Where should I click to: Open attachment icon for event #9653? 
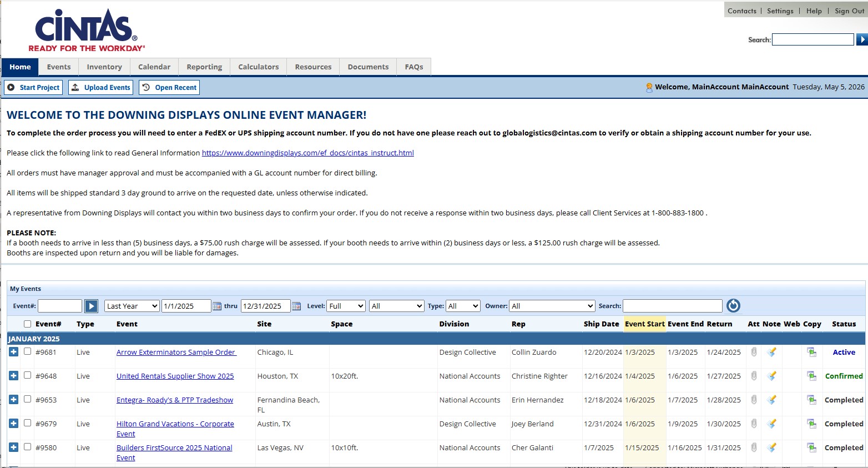[x=754, y=400]
